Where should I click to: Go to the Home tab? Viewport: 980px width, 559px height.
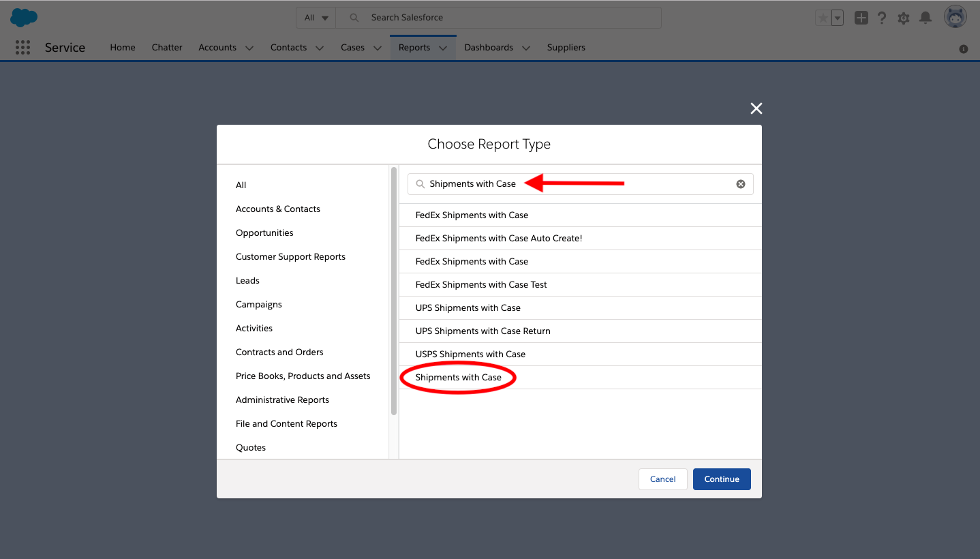pyautogui.click(x=123, y=48)
